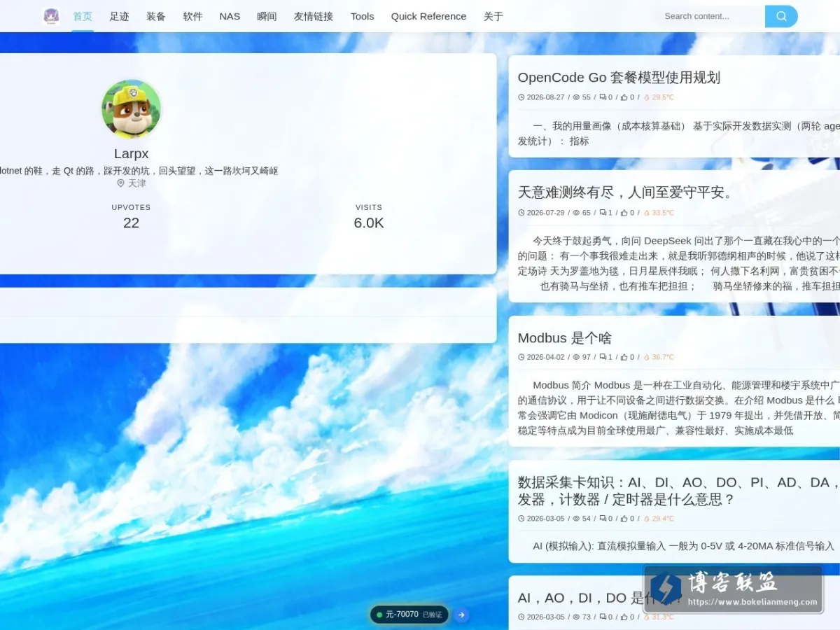Focus the Search content input field
Screen dimensions: 840x630
[710, 16]
